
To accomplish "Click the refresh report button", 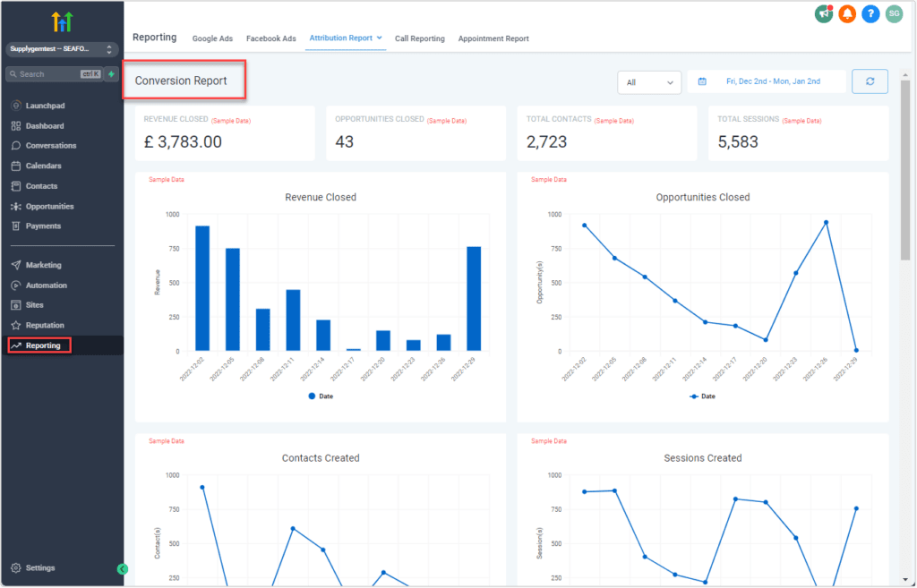I will pos(870,81).
